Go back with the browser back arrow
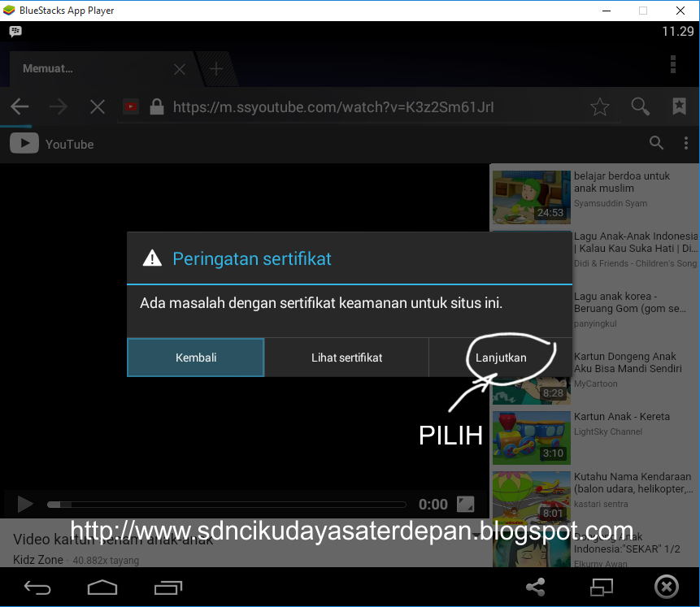Viewport: 700px width, 607px height. 20,106
